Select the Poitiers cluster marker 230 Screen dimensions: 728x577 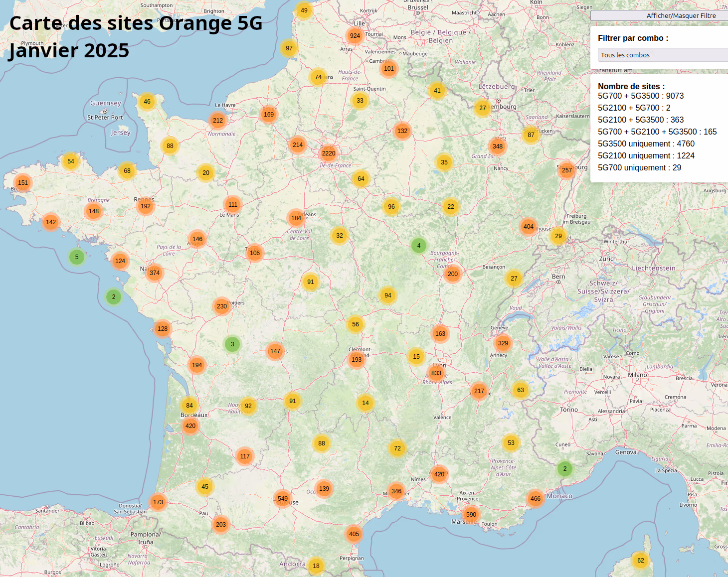point(222,306)
